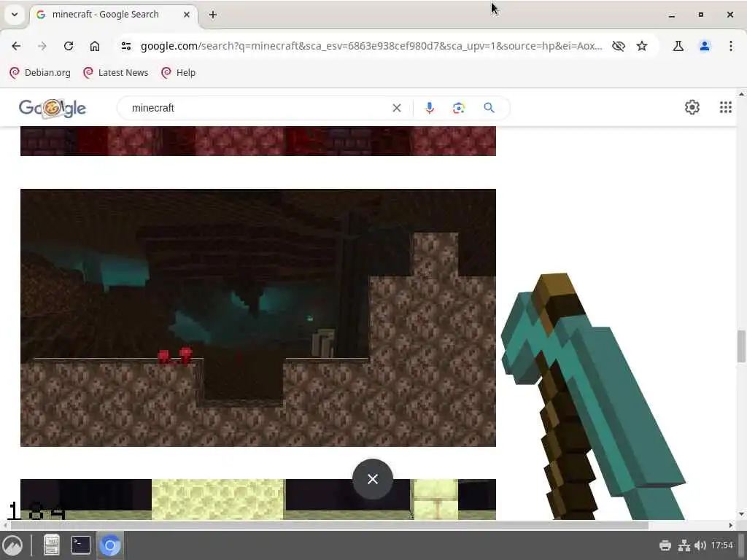Screen dimensions: 747x560
Task: Open the network connection tray icon
Action: point(684,545)
